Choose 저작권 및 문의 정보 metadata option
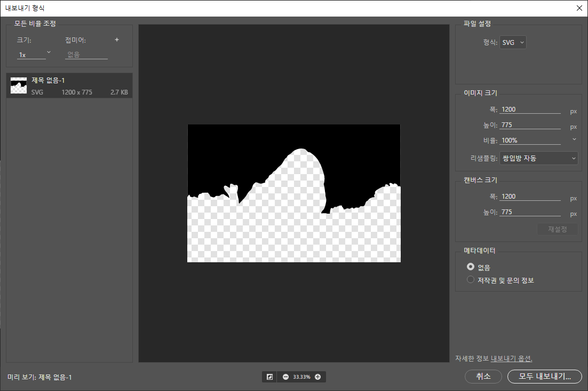The width and height of the screenshot is (588, 391). (470, 279)
